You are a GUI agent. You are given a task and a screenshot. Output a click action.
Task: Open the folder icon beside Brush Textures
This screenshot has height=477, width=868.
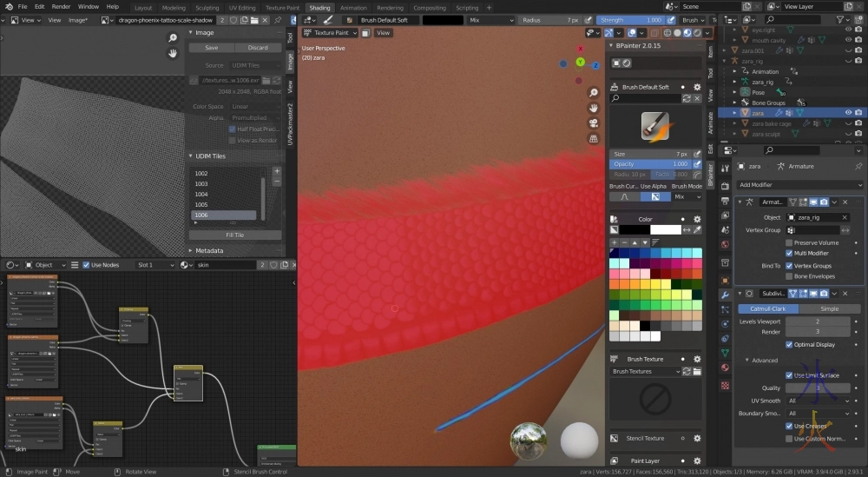pyautogui.click(x=697, y=372)
